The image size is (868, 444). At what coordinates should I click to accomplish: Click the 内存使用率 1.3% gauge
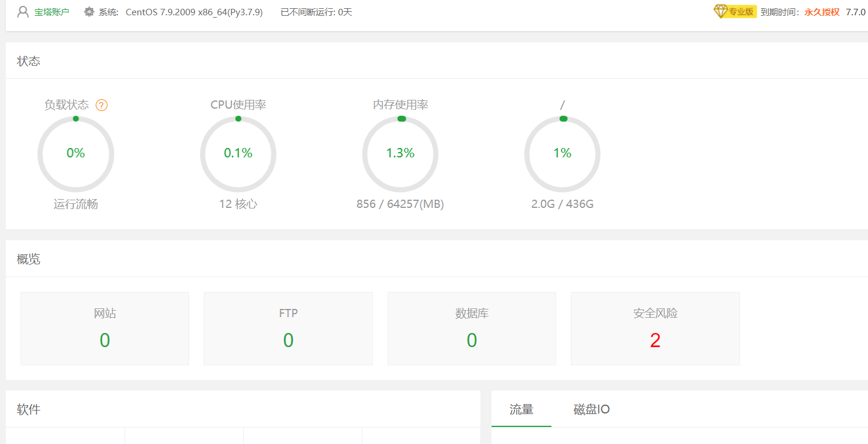(401, 154)
